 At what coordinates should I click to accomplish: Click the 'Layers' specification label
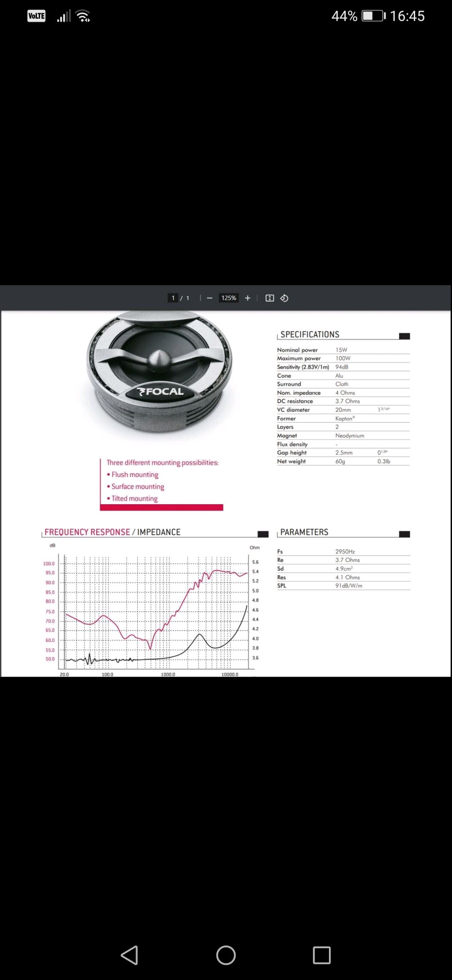[x=285, y=427]
